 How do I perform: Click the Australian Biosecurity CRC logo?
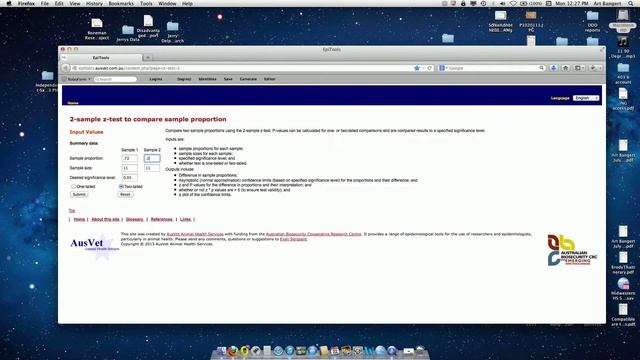tap(572, 250)
